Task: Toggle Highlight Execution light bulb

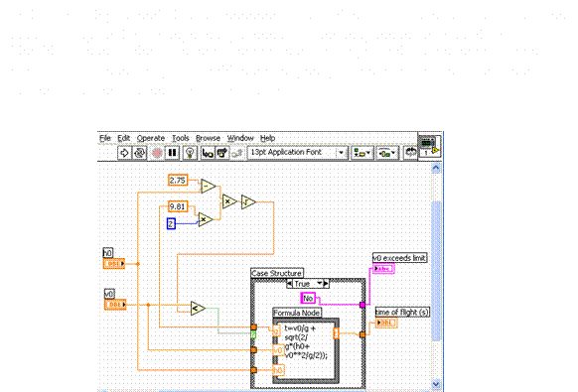Action: tap(190, 153)
